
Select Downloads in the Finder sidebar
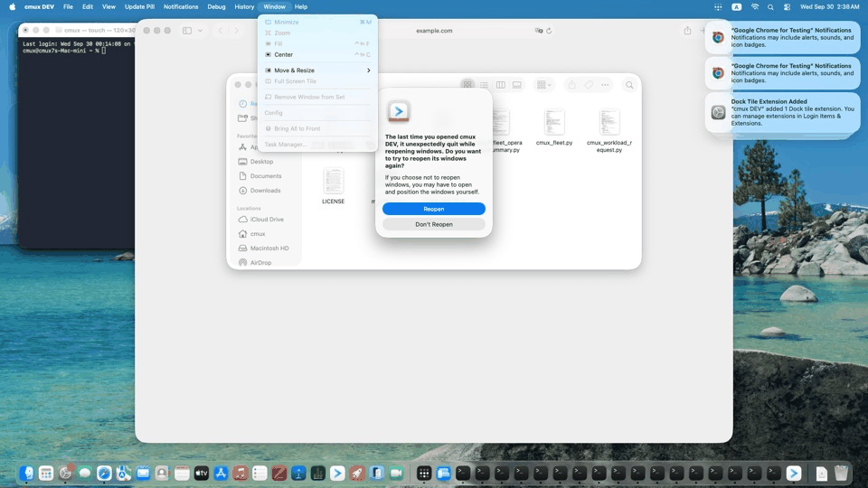click(265, 191)
